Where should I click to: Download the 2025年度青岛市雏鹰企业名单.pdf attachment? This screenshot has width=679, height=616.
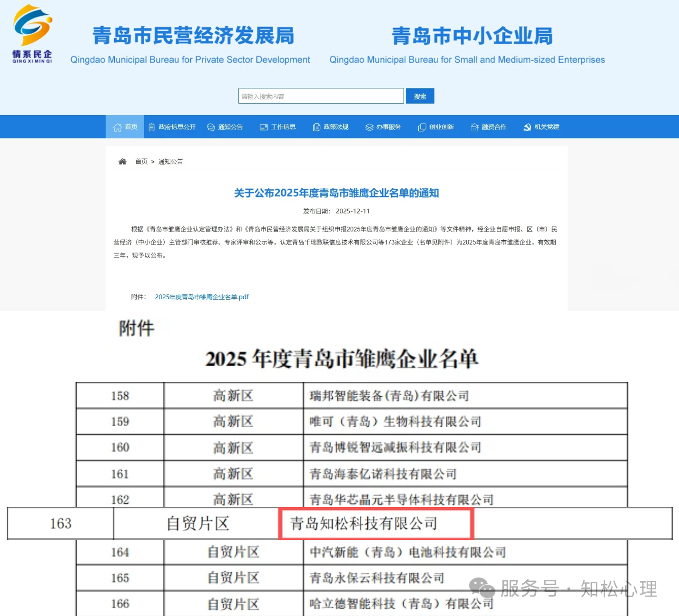tap(202, 296)
